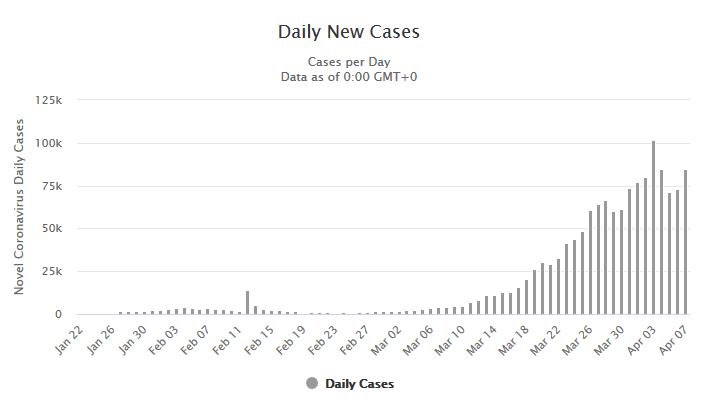Click the 25k y-axis label
Screen dimensions: 721x404
(x=51, y=271)
